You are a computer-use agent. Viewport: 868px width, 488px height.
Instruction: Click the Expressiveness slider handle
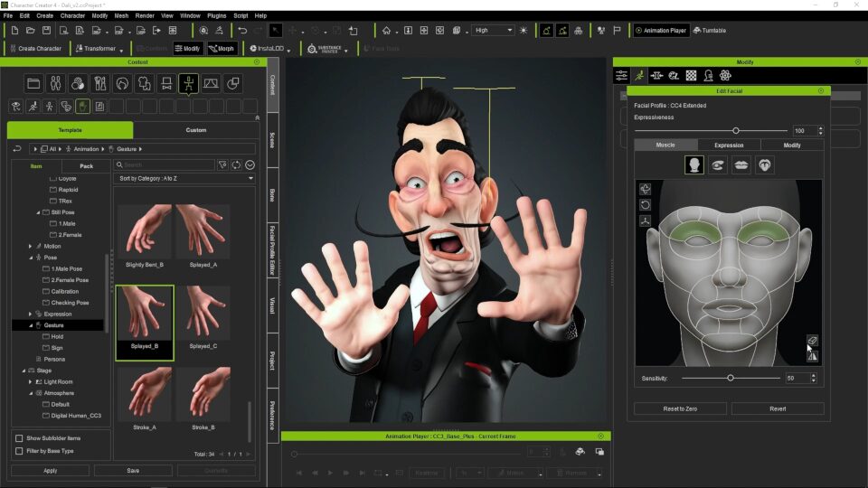[x=736, y=131]
